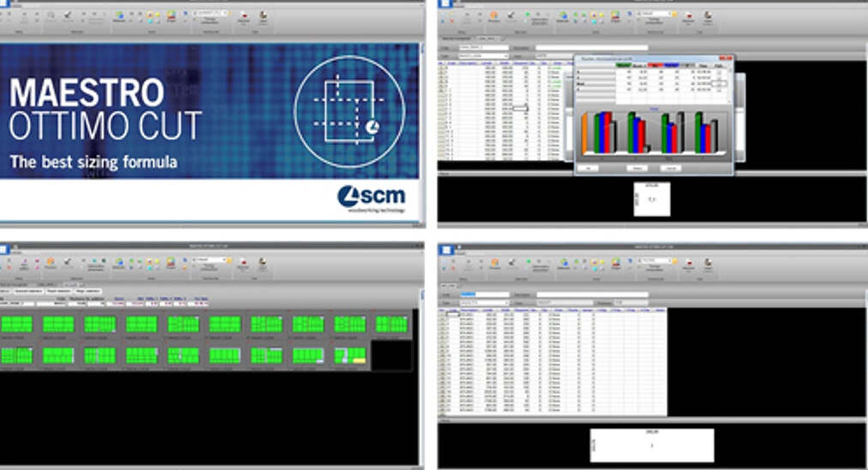868x470 pixels.
Task: Click the person ribbon icon in the wide-panel-preview window
Action: pyautogui.click(x=708, y=263)
